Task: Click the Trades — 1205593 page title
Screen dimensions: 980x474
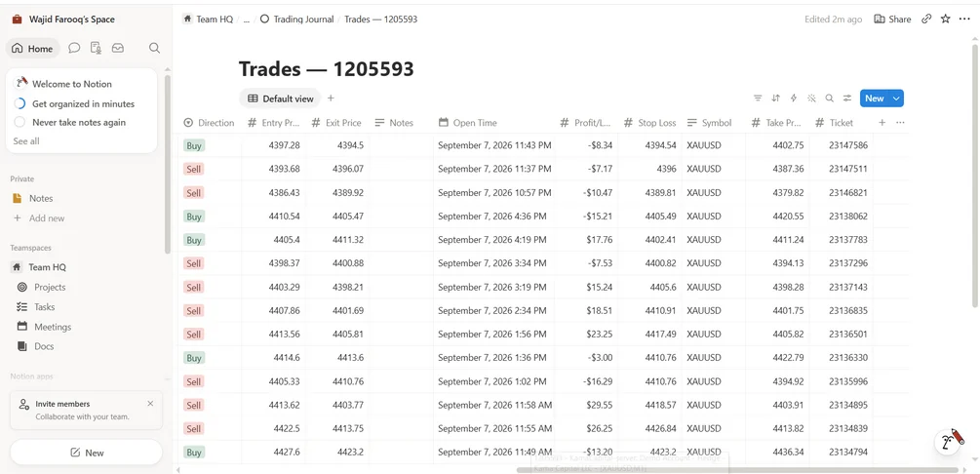Action: (x=327, y=69)
